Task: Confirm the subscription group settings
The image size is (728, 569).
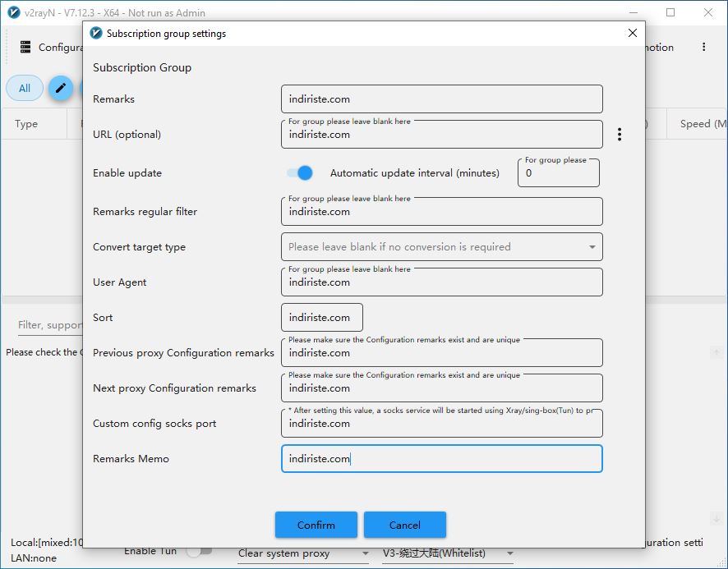Action: coord(316,525)
